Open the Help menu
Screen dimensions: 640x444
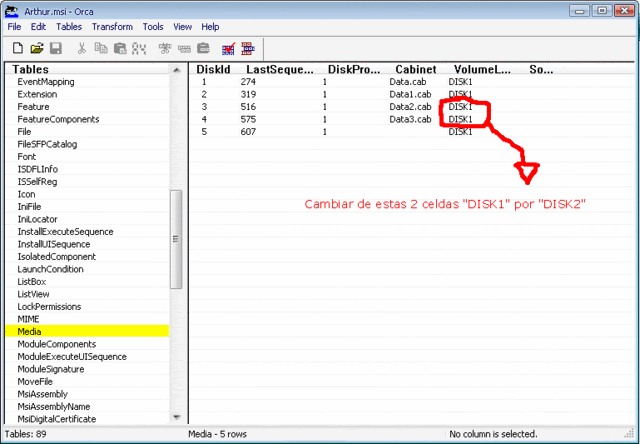[210, 27]
